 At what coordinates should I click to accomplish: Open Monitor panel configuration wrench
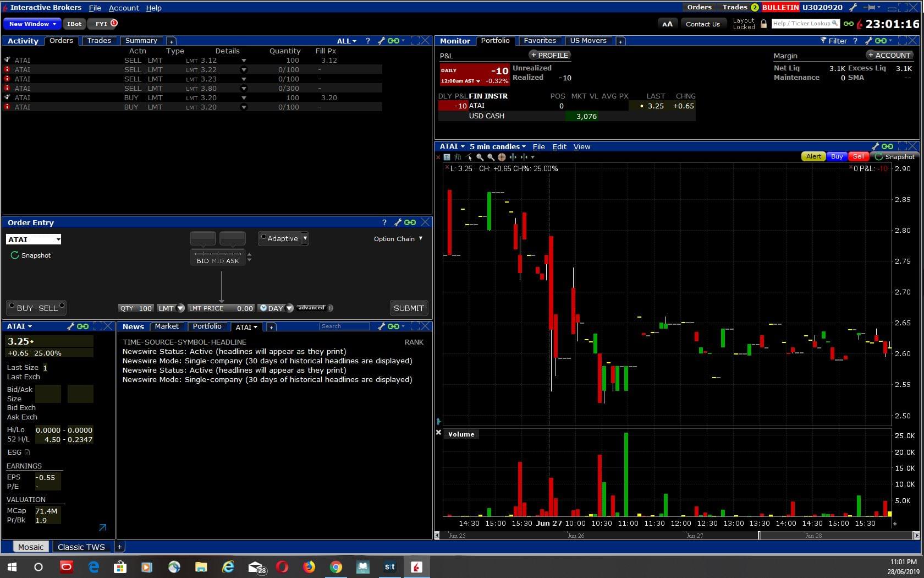(868, 41)
